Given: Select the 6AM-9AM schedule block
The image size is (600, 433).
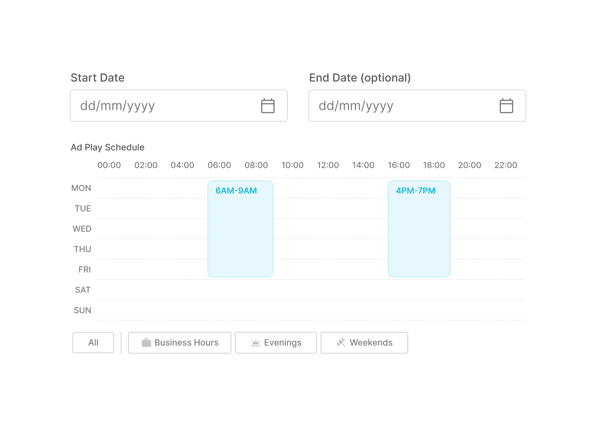Looking at the screenshot, I should tap(240, 229).
